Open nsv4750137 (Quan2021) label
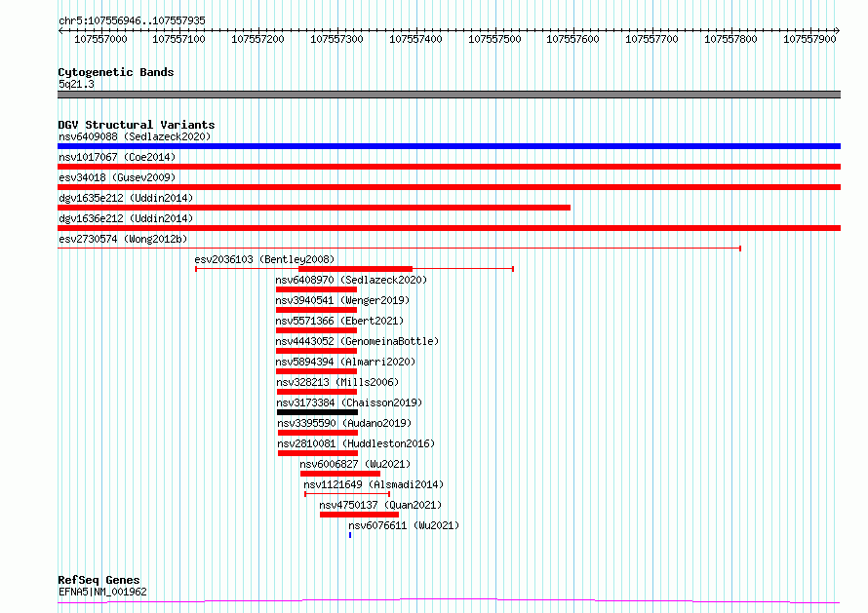The image size is (868, 613). tap(380, 505)
